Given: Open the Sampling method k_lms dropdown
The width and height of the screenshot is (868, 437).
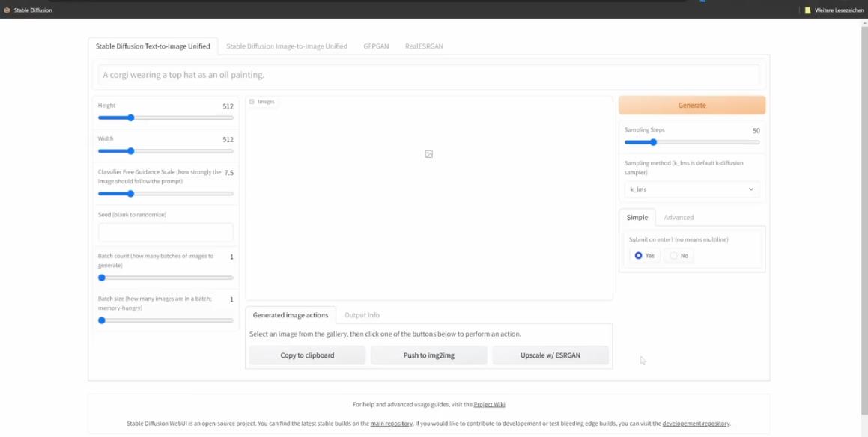Looking at the screenshot, I should pyautogui.click(x=692, y=189).
